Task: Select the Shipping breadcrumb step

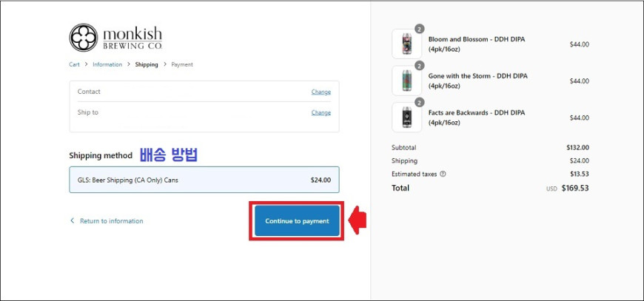Action: tap(147, 64)
